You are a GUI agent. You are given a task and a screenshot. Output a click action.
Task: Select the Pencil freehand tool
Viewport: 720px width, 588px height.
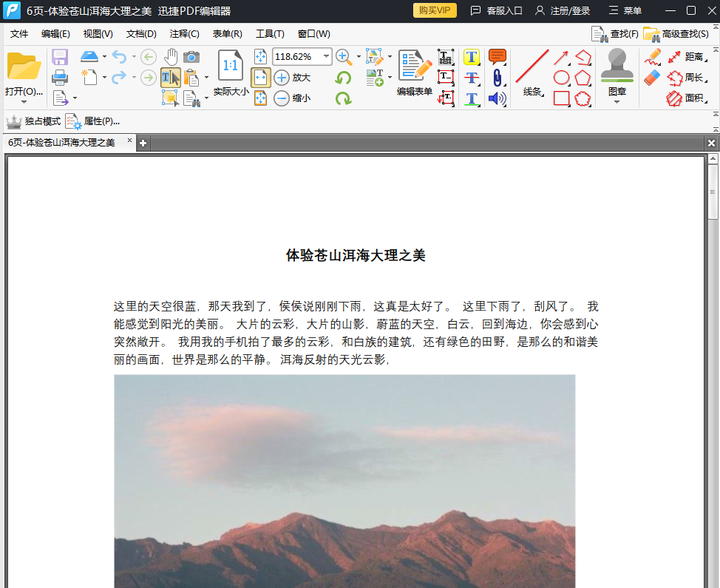click(652, 56)
